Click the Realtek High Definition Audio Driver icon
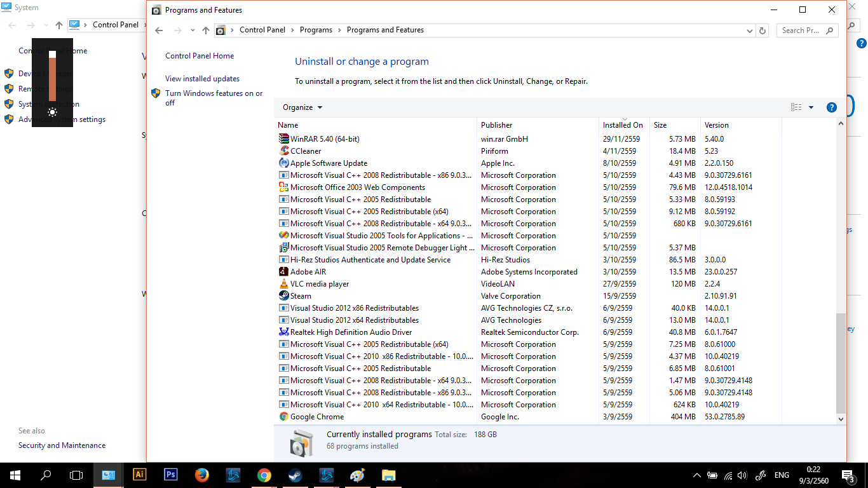 point(284,332)
